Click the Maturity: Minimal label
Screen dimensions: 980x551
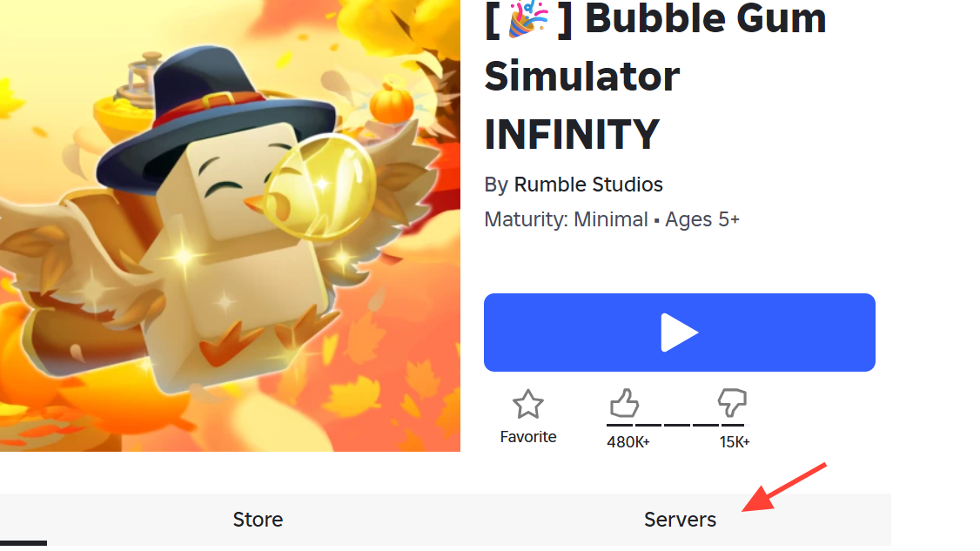pyautogui.click(x=567, y=219)
